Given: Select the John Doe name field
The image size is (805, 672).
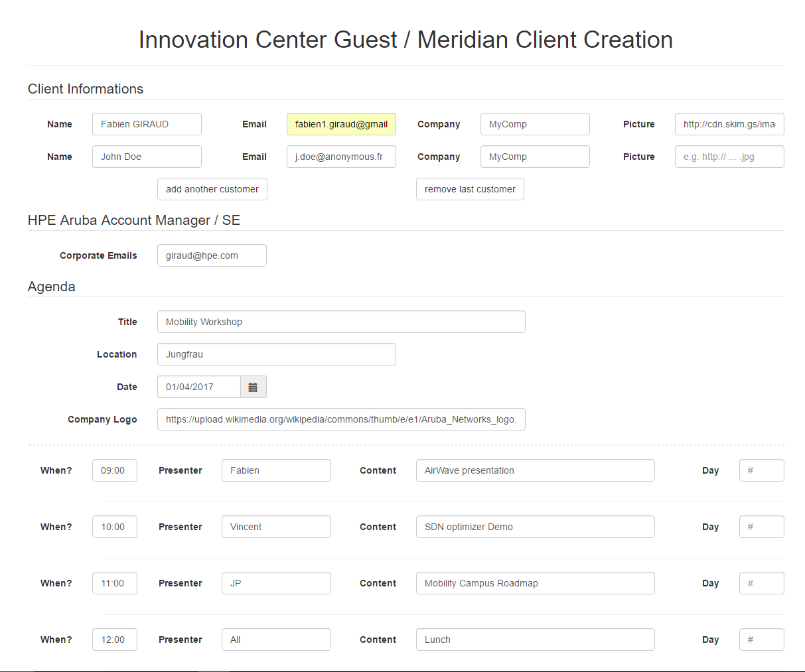Looking at the screenshot, I should pyautogui.click(x=147, y=157).
